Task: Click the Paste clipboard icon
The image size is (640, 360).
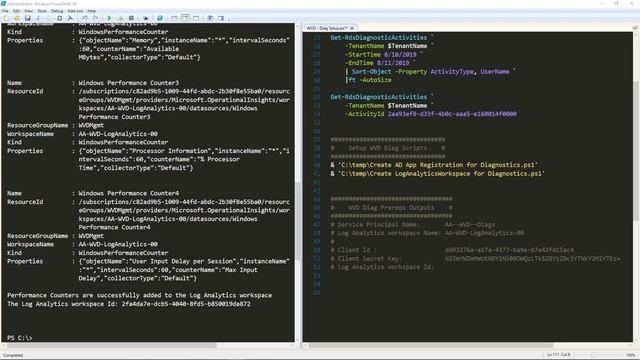Action: pos(60,18)
